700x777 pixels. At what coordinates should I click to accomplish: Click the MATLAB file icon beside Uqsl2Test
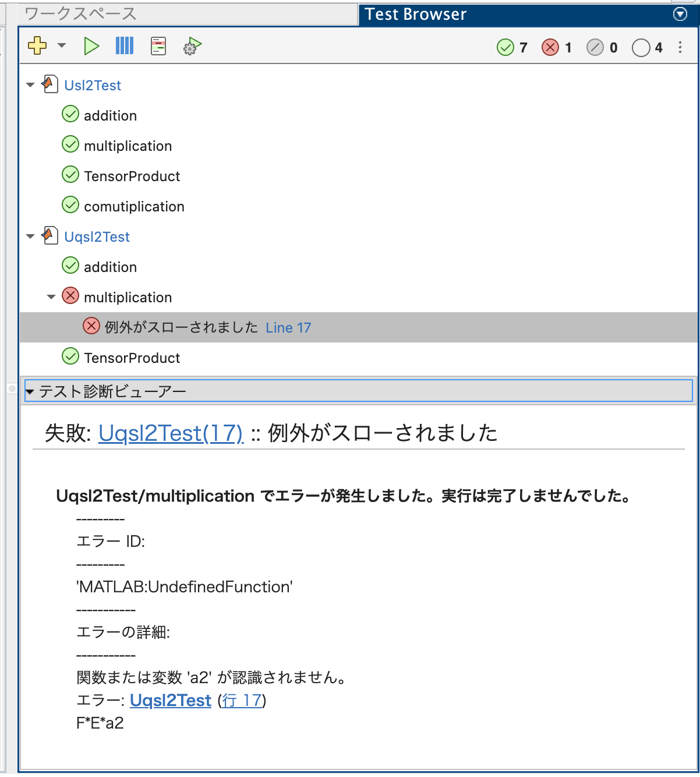tap(50, 236)
